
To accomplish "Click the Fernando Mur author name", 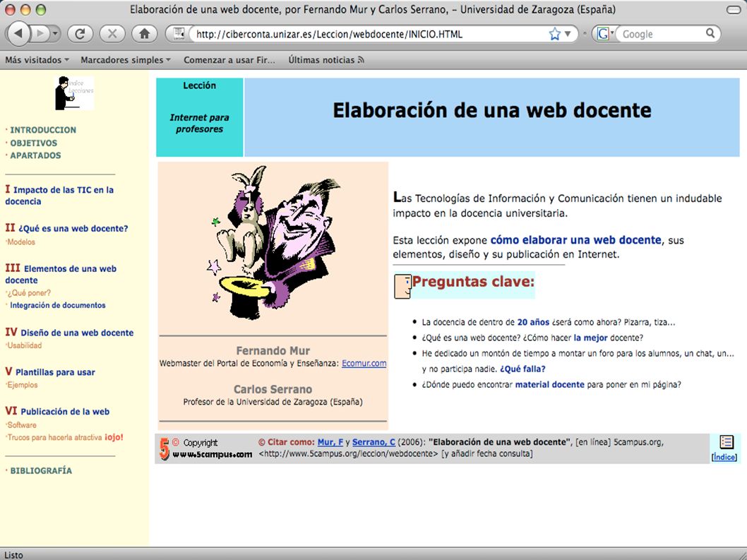I will point(273,351).
